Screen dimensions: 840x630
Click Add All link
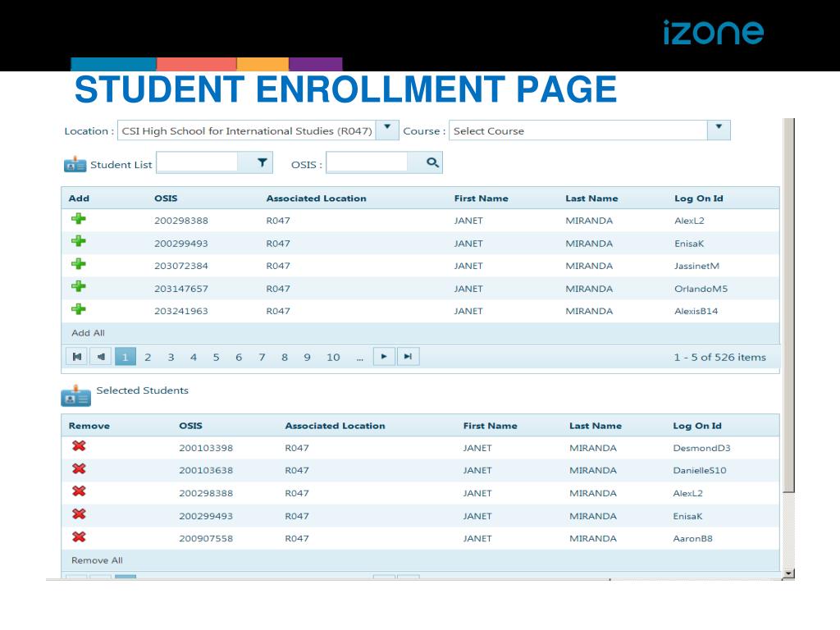[x=88, y=333]
